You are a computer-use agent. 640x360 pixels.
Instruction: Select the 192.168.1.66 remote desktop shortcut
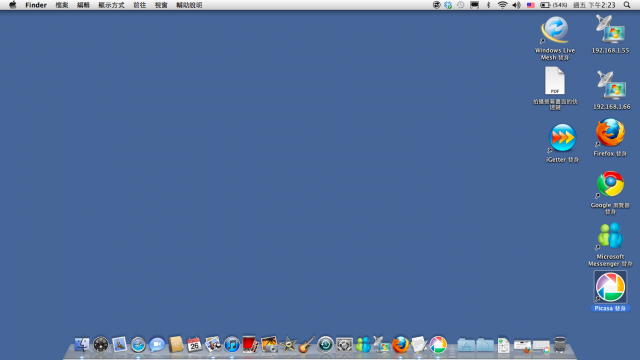611,90
